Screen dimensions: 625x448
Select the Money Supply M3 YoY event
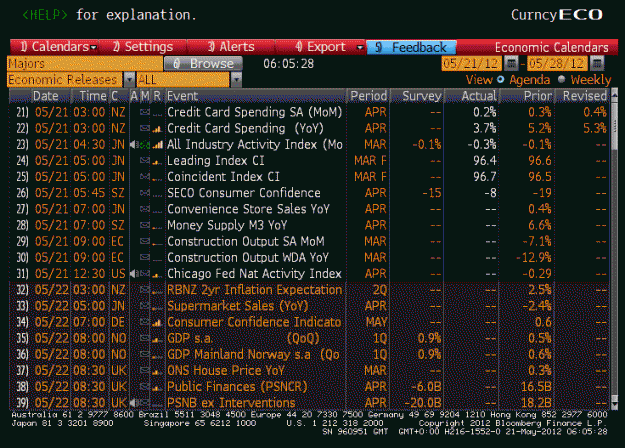coord(227,225)
